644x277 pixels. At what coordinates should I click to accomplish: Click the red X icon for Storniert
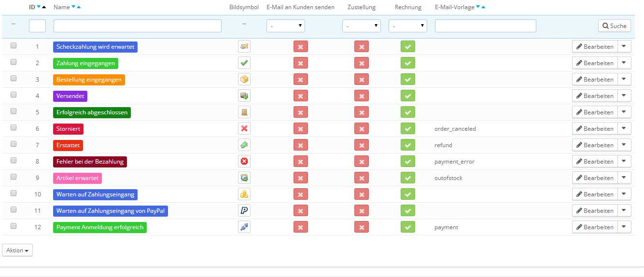pyautogui.click(x=245, y=128)
